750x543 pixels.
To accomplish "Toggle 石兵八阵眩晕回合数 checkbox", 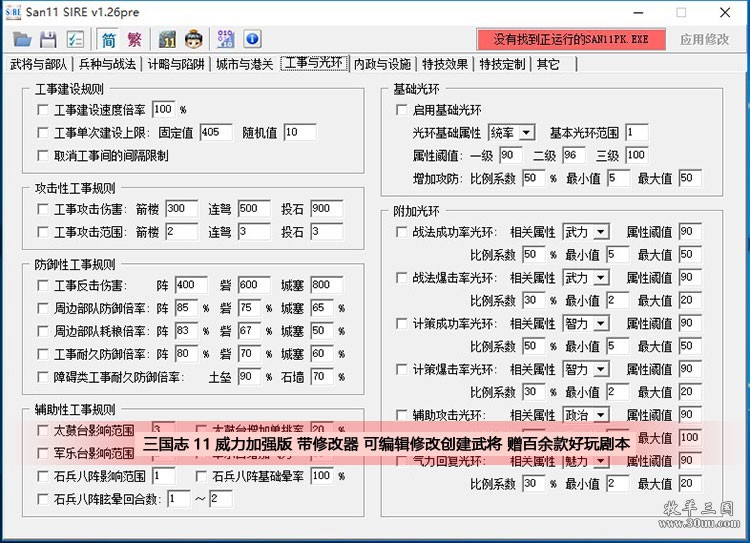I will (x=43, y=499).
